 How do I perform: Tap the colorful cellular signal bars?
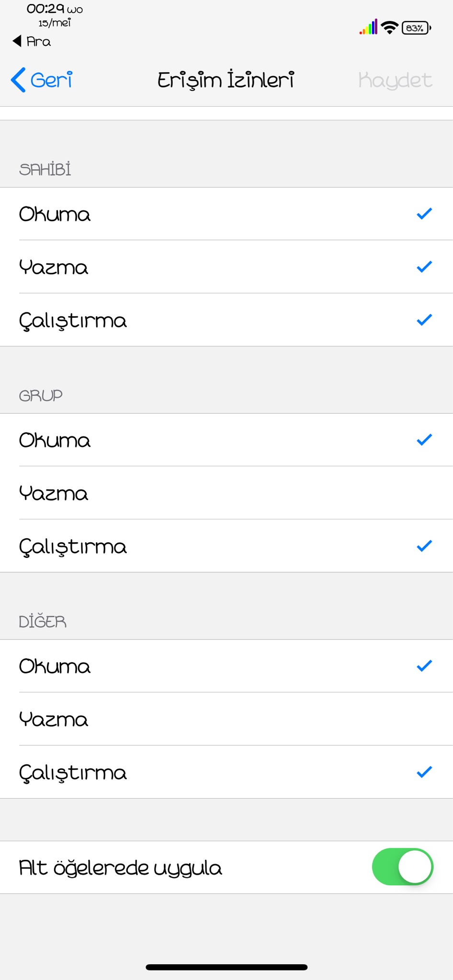(x=369, y=27)
